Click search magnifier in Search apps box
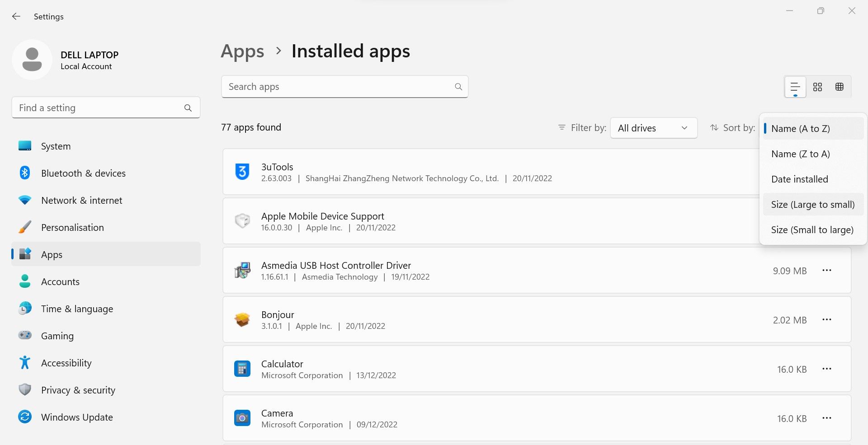Screen dimensions: 868x445 (458, 87)
